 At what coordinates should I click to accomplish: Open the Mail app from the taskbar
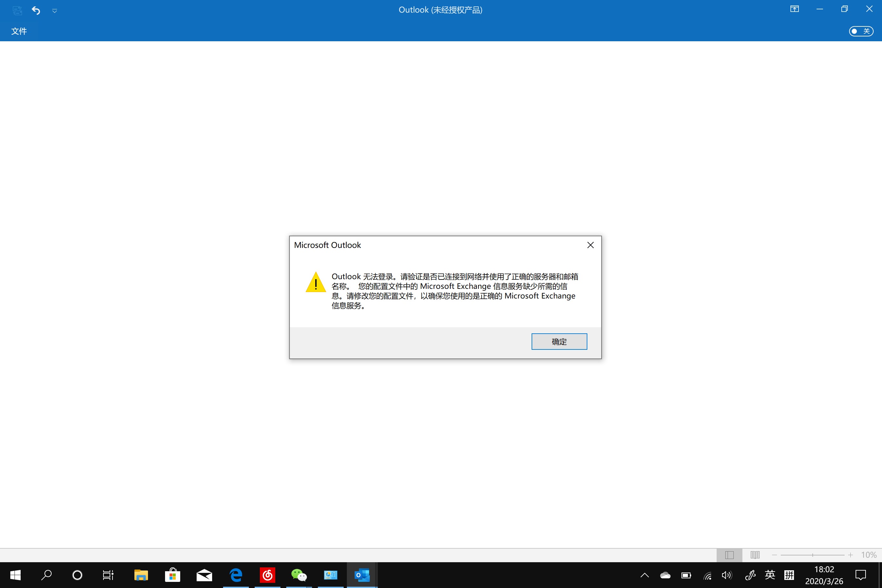click(204, 575)
